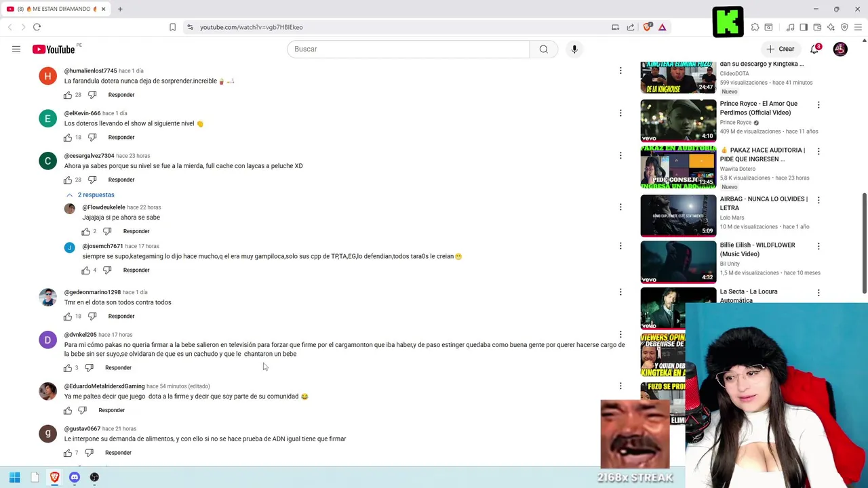Image resolution: width=868 pixels, height=488 pixels.
Task: Open the PAKAZ HACE AUDITORIA thumbnail
Action: pyautogui.click(x=678, y=167)
